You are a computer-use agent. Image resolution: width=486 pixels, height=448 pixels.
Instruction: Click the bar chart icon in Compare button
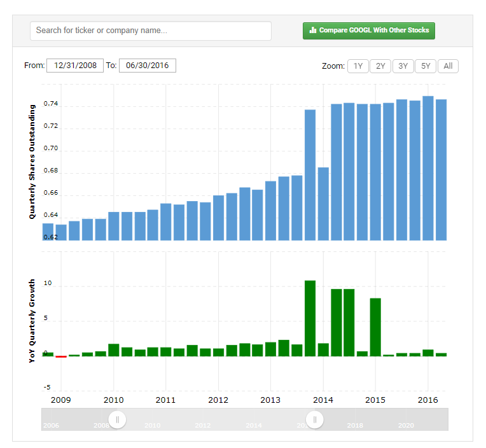pos(312,31)
